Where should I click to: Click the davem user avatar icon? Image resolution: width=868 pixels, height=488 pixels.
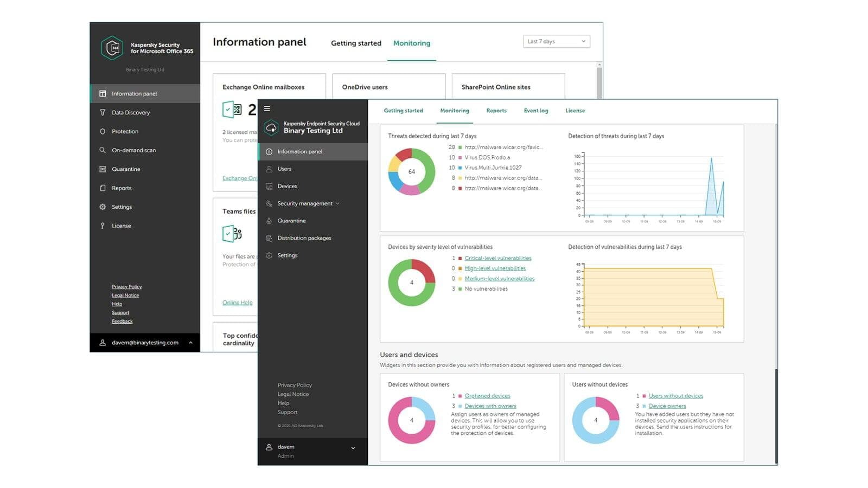click(x=269, y=447)
